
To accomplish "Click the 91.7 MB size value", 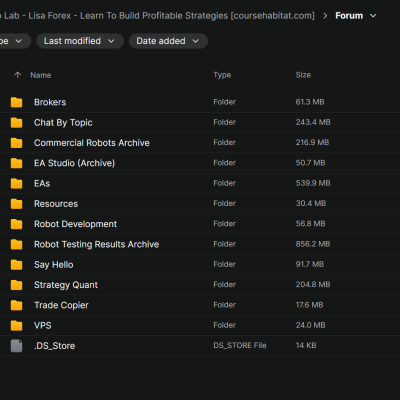I will [x=310, y=264].
